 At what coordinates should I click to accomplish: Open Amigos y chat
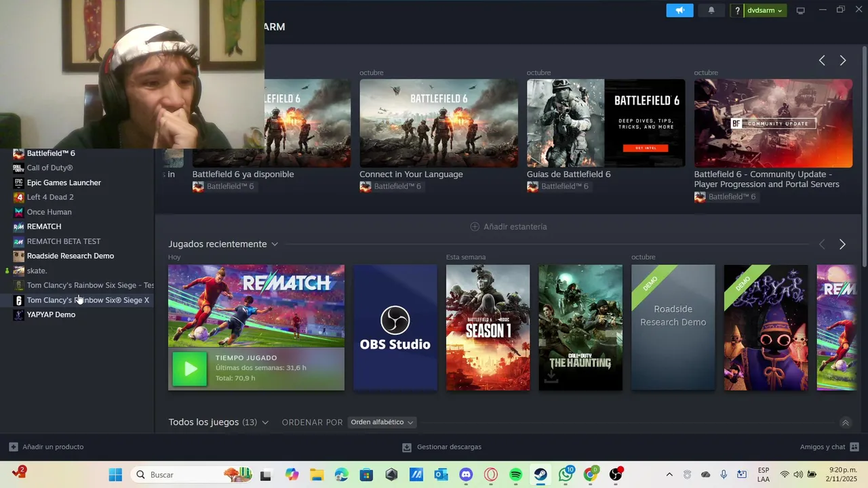tap(829, 447)
